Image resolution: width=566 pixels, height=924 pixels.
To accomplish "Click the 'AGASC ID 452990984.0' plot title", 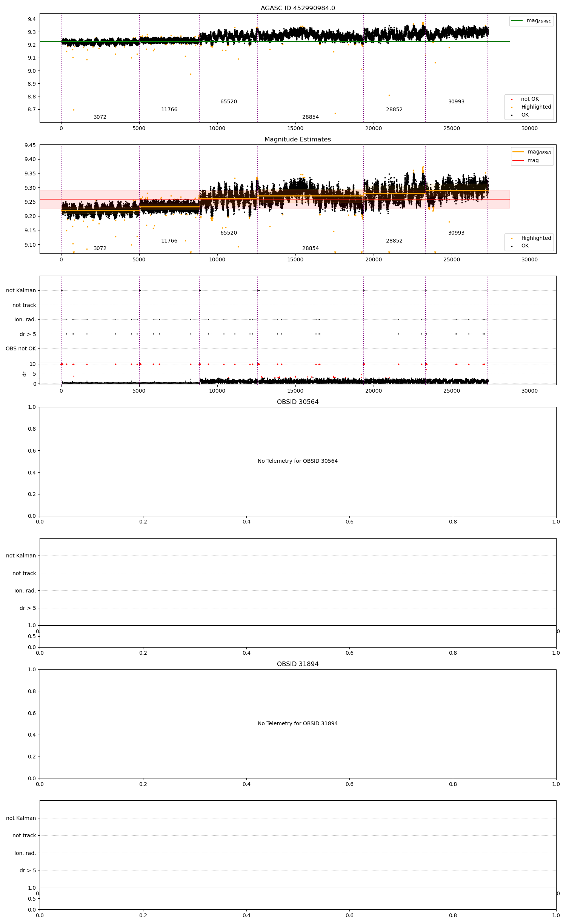I will pos(298,8).
